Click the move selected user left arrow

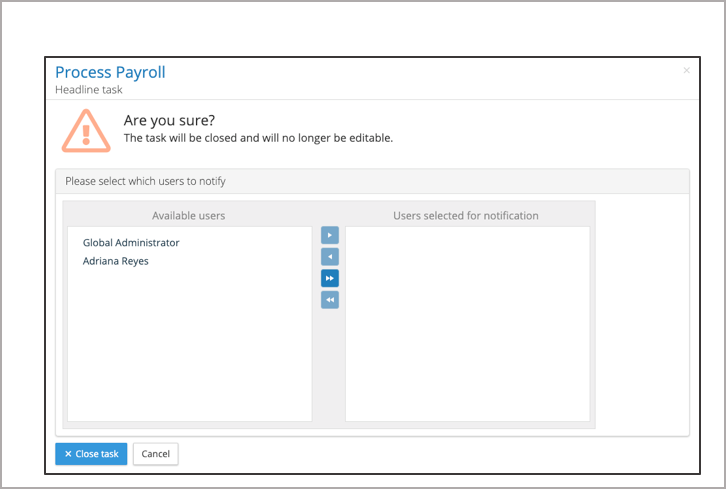(x=330, y=257)
